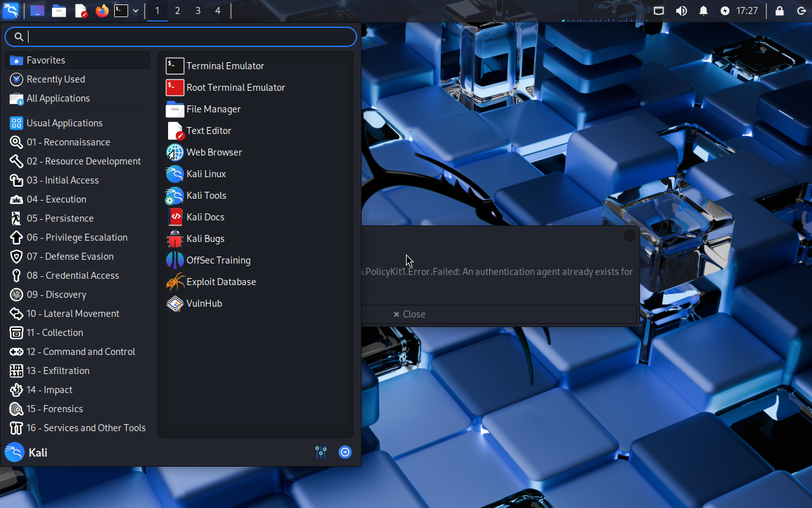Launch Text Editor from favorites
Viewport: 812px width, 508px height.
[255, 131]
